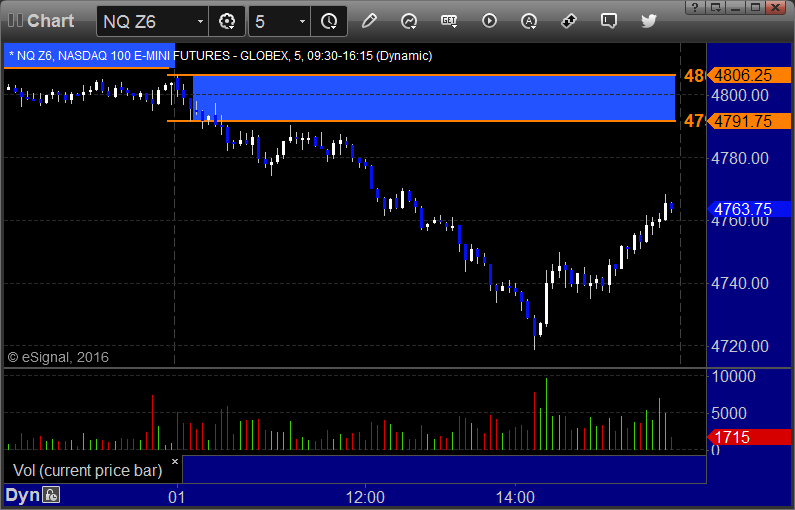Open symbol settings gear icon

tap(227, 21)
